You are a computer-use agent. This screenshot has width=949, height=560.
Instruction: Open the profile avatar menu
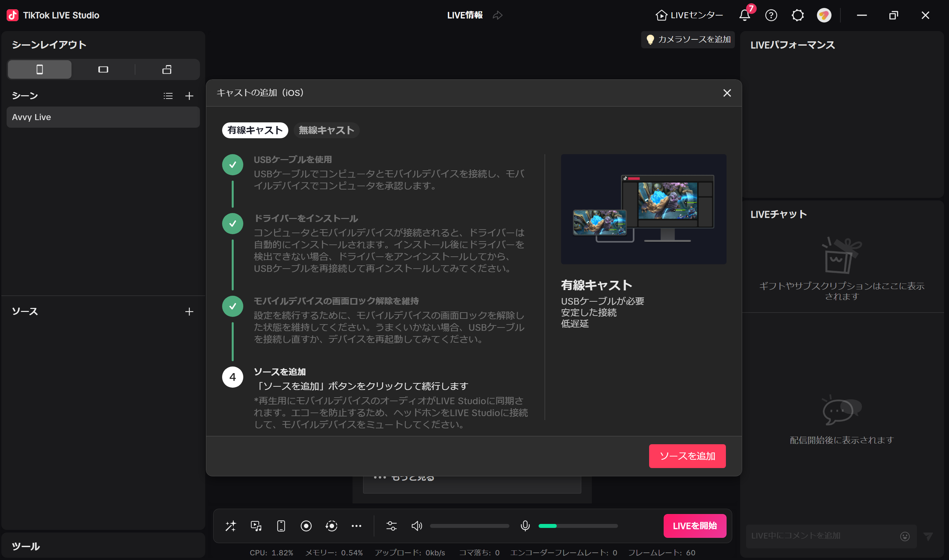click(824, 15)
